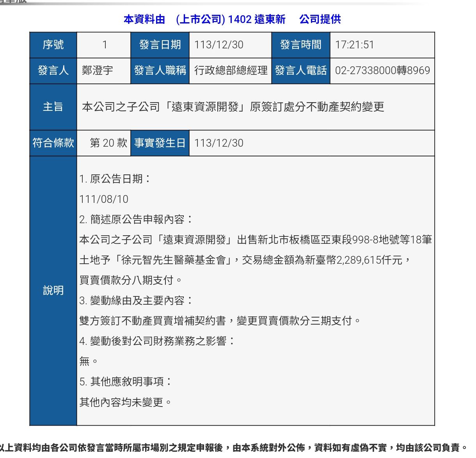Click the '序號' header cell

[53, 45]
